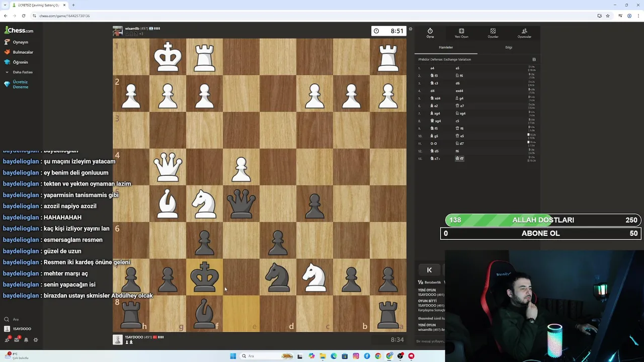Switch to the Hamleler tab
This screenshot has width=644, height=362.
click(x=446, y=47)
